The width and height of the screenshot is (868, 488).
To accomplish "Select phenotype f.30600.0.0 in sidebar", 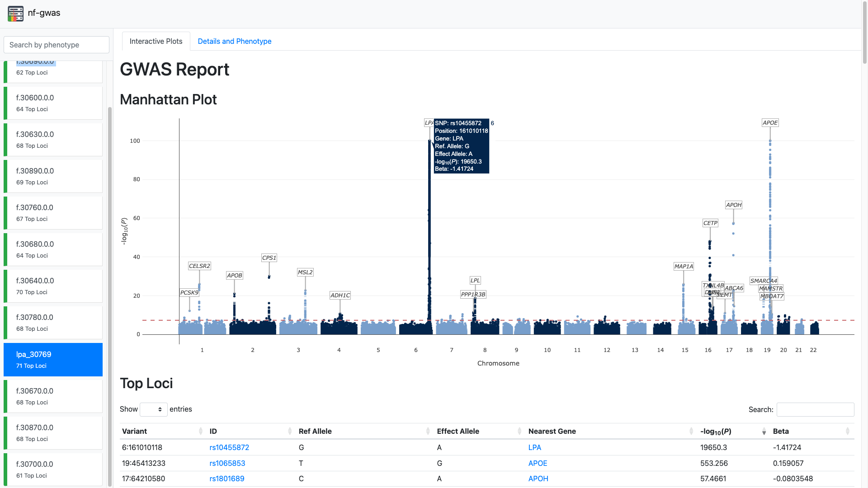I will (x=53, y=103).
